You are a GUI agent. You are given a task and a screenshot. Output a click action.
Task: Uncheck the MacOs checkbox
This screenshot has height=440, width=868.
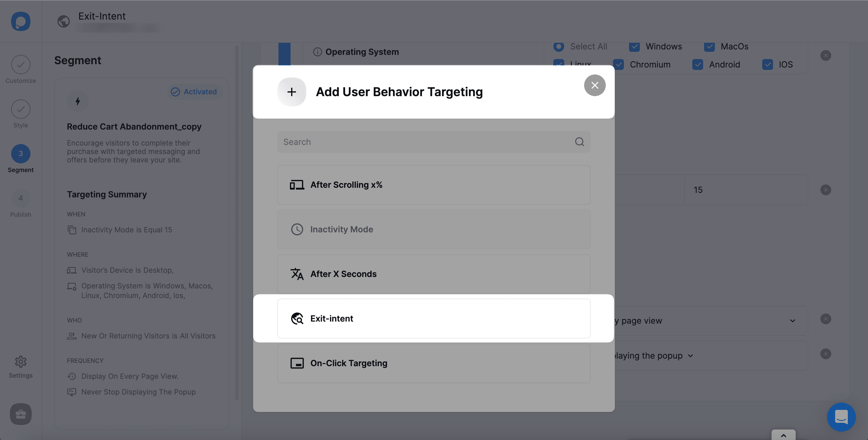pyautogui.click(x=709, y=46)
